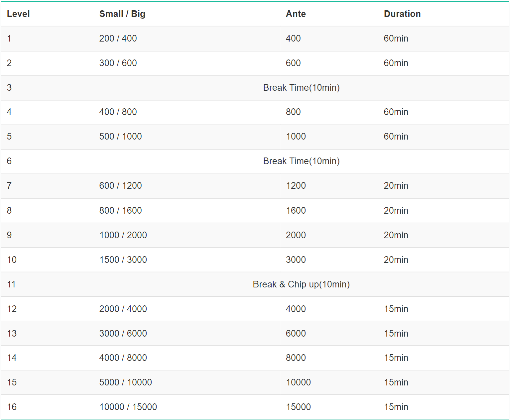This screenshot has height=420, width=510.
Task: Click Break Time(10min) in level 3 row
Action: coord(301,88)
